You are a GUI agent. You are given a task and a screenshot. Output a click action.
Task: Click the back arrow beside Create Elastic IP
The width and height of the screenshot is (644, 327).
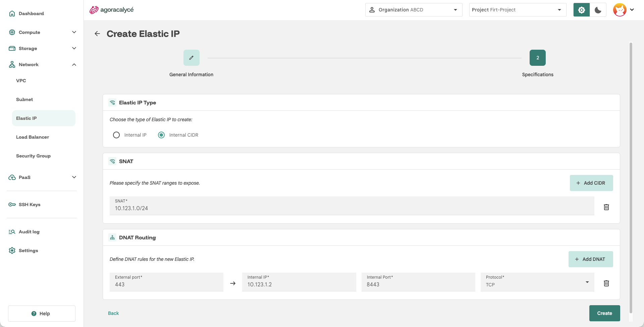tap(97, 34)
